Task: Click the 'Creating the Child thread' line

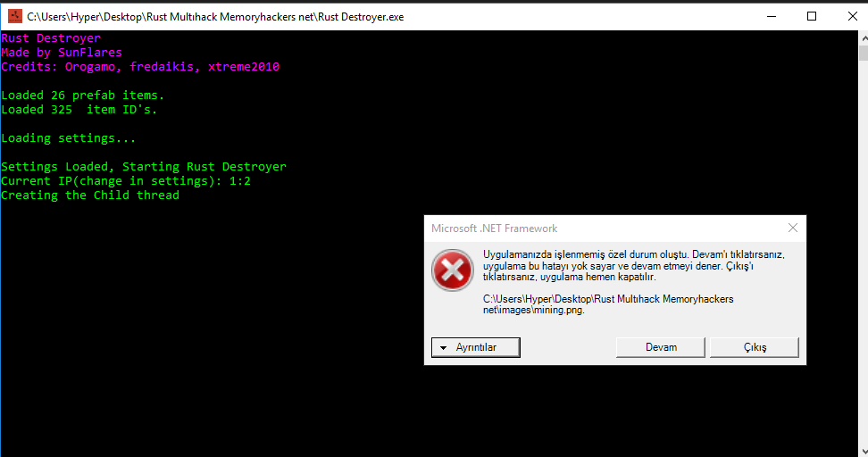Action: (x=90, y=195)
